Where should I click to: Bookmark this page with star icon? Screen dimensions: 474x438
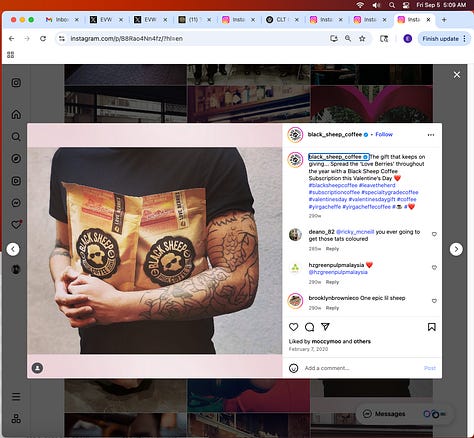tap(362, 39)
